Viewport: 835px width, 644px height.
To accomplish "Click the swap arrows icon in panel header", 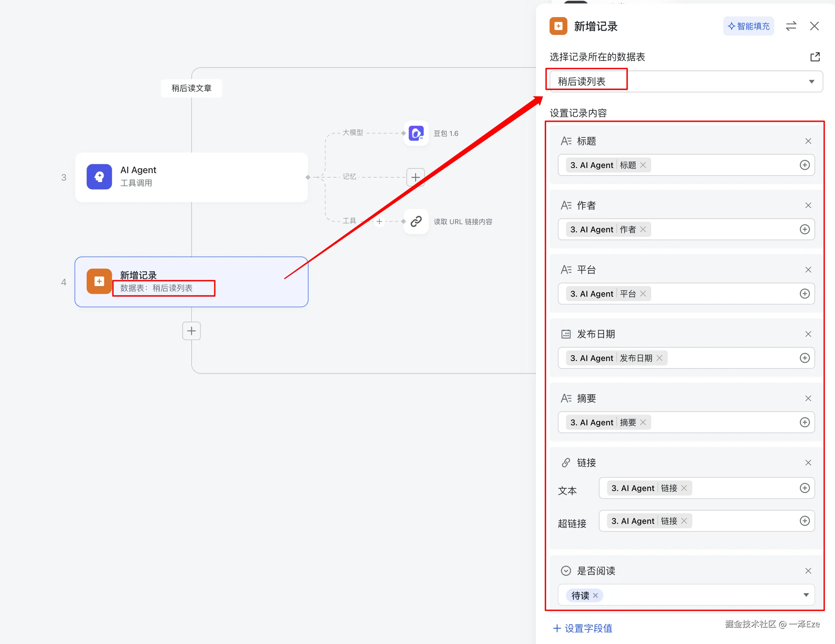I will coord(791,26).
